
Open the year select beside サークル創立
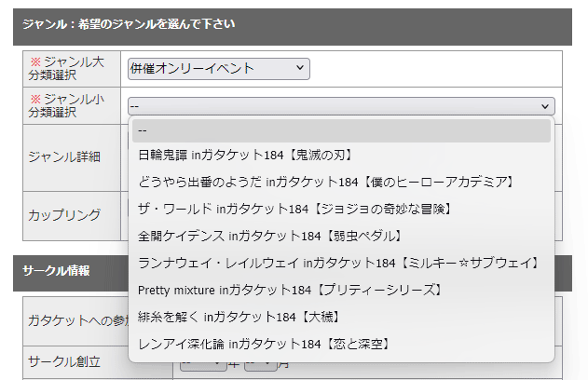tap(200, 369)
